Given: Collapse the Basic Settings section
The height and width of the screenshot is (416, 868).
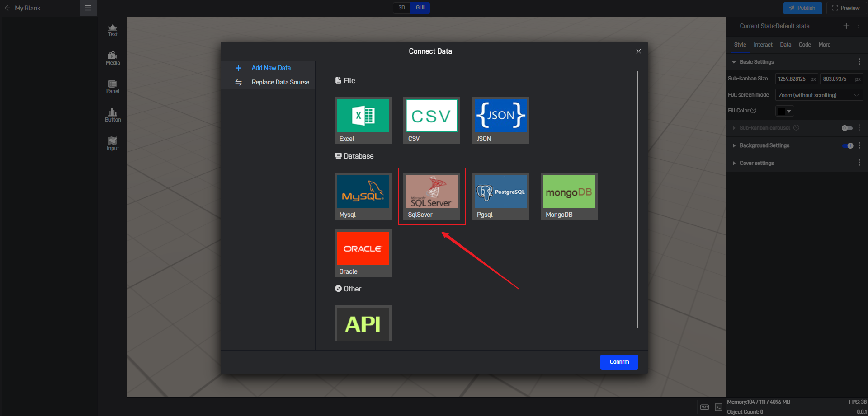Looking at the screenshot, I should (734, 62).
